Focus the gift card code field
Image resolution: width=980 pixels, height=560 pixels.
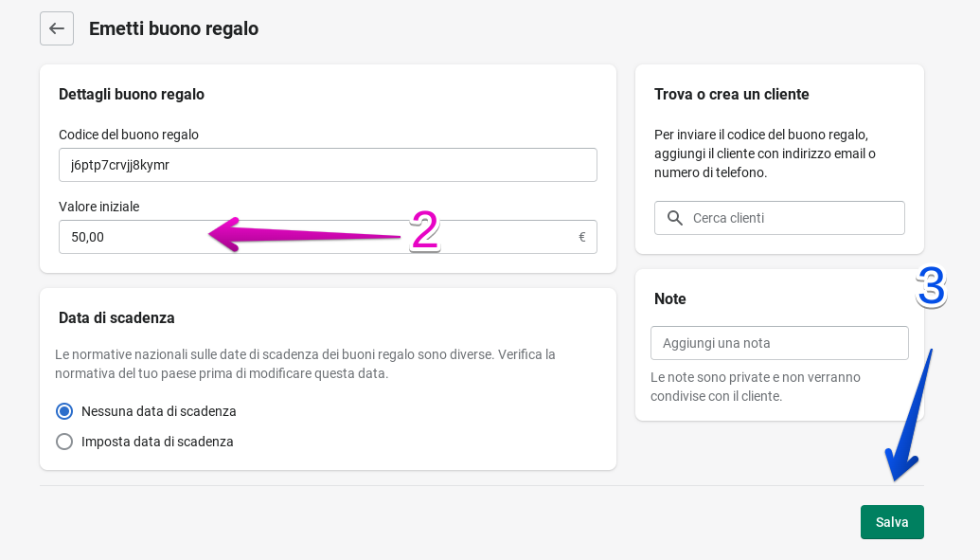(328, 165)
